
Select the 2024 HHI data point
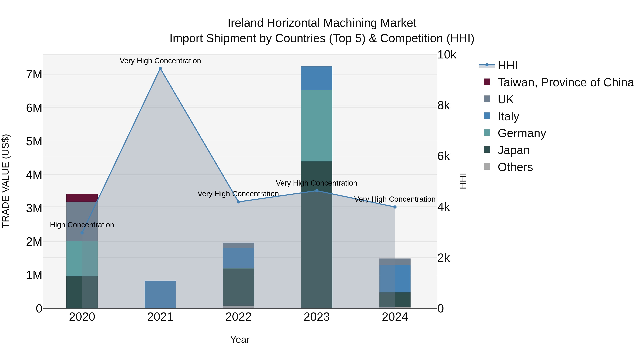[395, 207]
